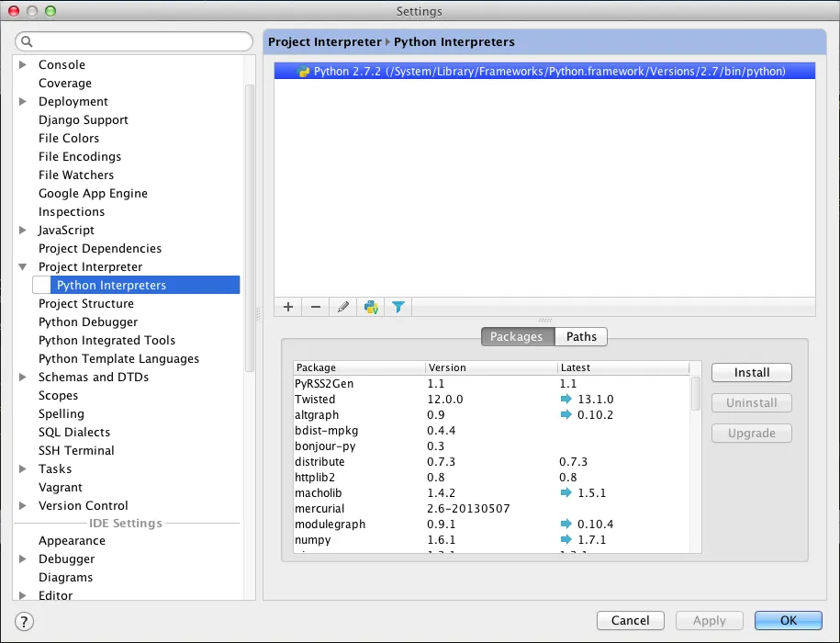Confirm settings with OK button
The width and height of the screenshot is (840, 643).
pos(788,621)
